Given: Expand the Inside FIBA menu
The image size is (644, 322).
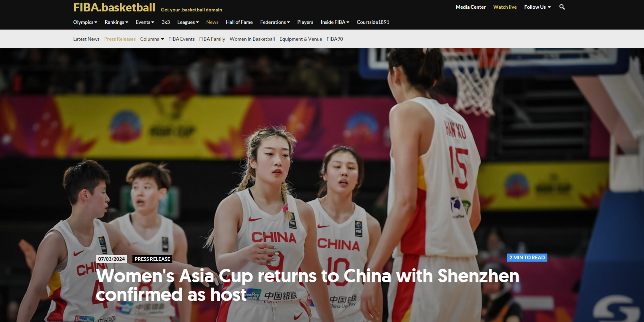Looking at the screenshot, I should 335,22.
